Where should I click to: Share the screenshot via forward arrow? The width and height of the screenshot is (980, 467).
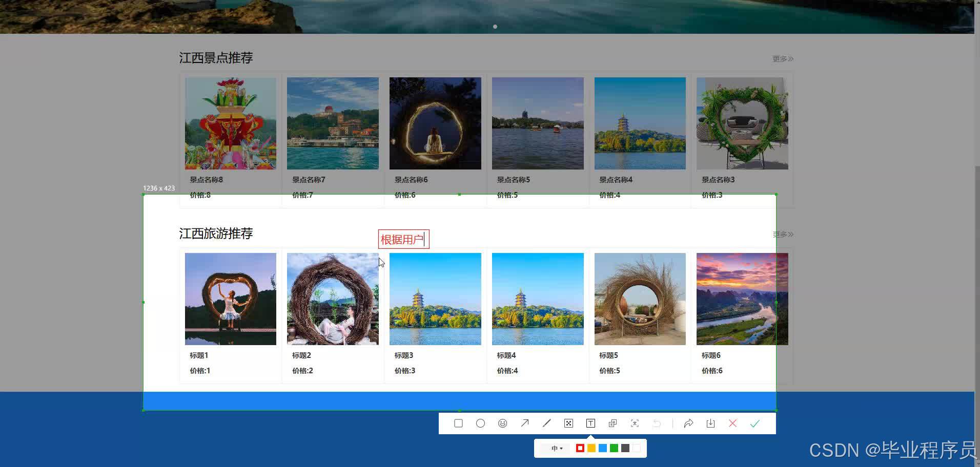coord(688,423)
